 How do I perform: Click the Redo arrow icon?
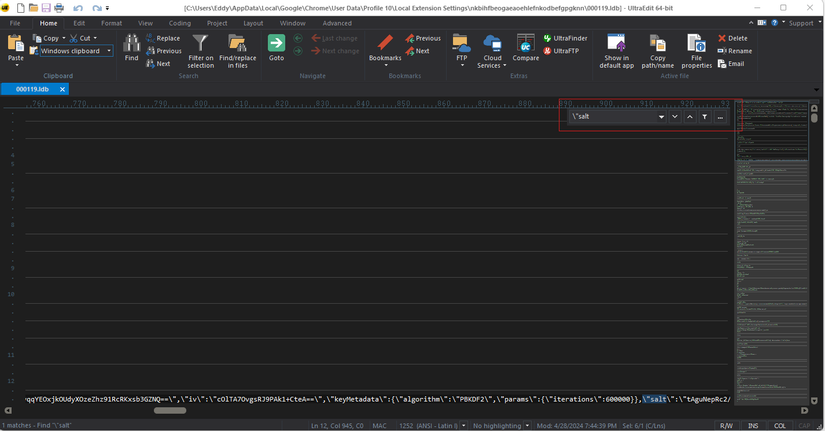tap(97, 8)
